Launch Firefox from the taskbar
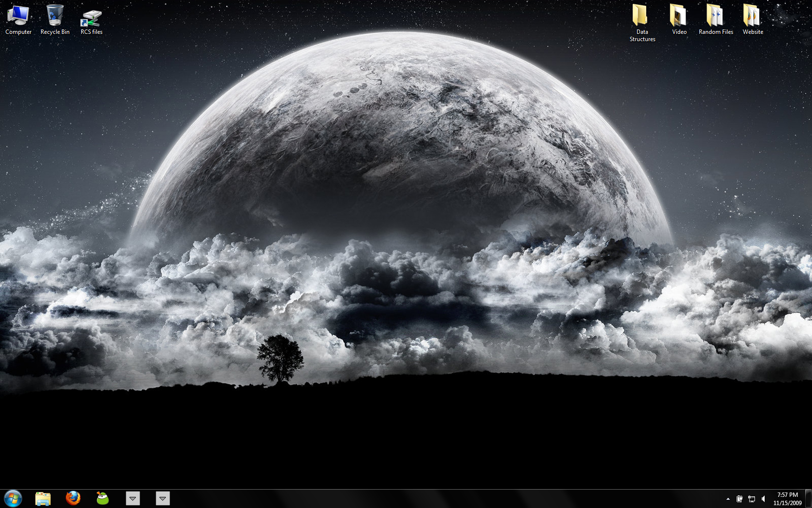This screenshot has width=812, height=508. pyautogui.click(x=73, y=498)
